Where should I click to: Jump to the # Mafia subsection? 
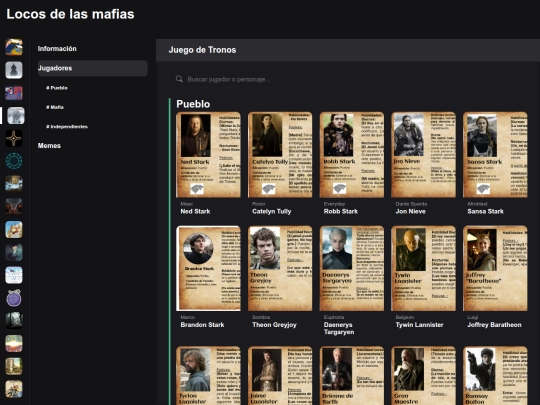point(55,107)
